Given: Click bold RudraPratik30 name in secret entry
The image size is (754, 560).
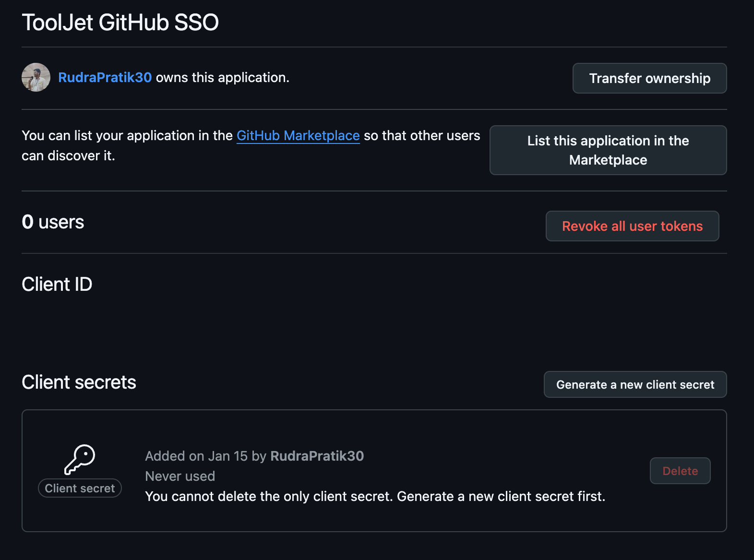Looking at the screenshot, I should (x=317, y=456).
